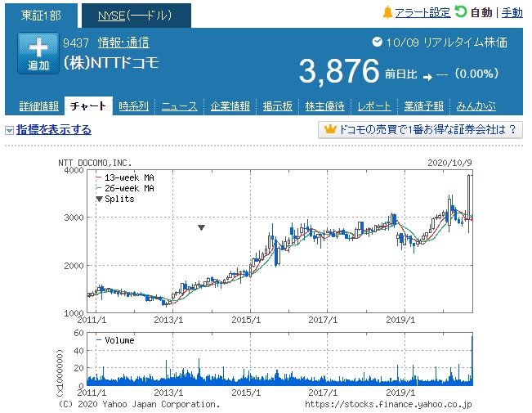Switch to 手動 refresh mode
Image resolution: width=532 pixels, height=413 pixels.
point(512,13)
